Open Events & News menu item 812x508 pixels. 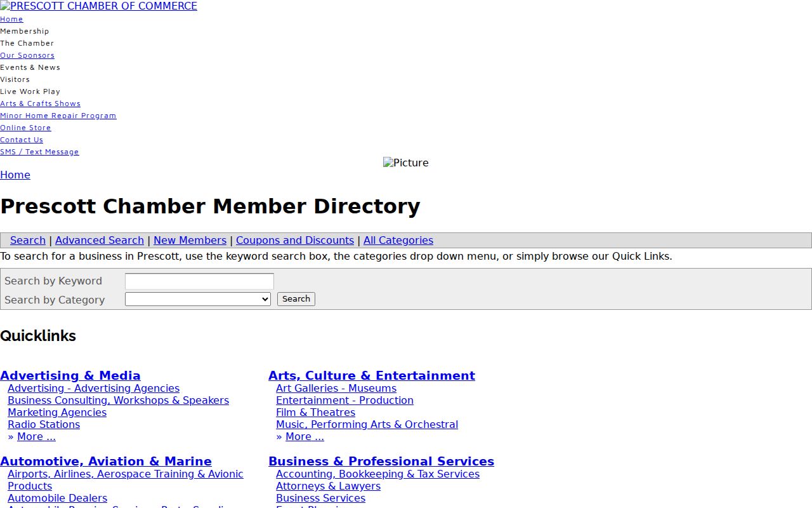(30, 67)
